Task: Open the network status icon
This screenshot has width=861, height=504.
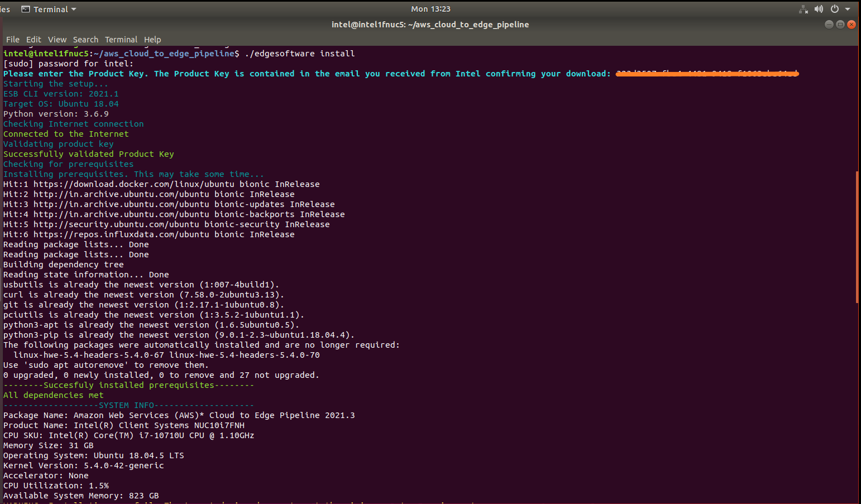Action: pos(803,9)
